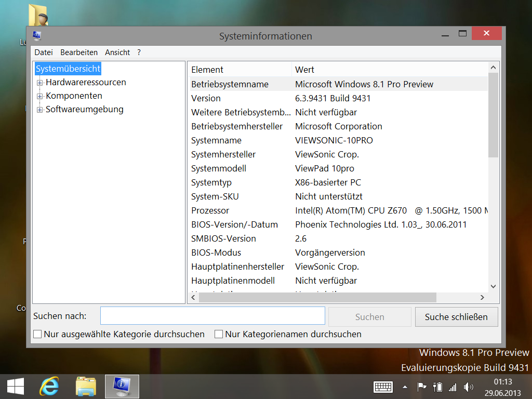
Task: Click the Suchen button
Action: [x=370, y=317]
